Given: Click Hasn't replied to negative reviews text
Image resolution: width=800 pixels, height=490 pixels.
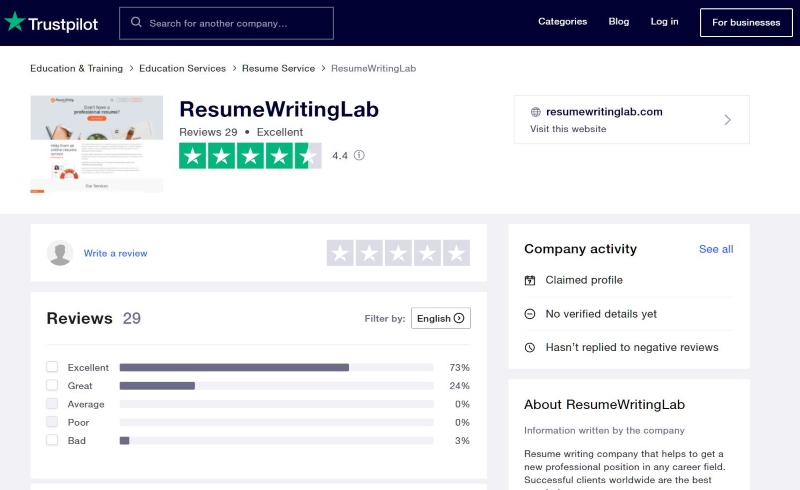Looking at the screenshot, I should point(632,348).
